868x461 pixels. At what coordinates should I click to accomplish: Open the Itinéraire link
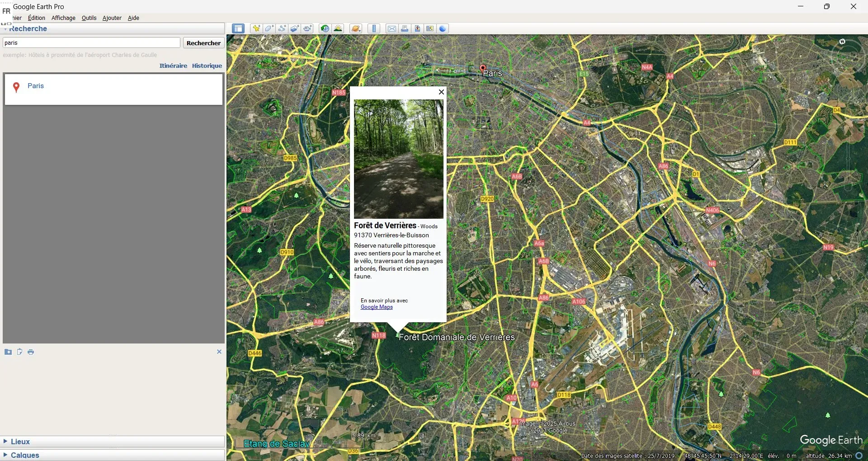coord(173,66)
